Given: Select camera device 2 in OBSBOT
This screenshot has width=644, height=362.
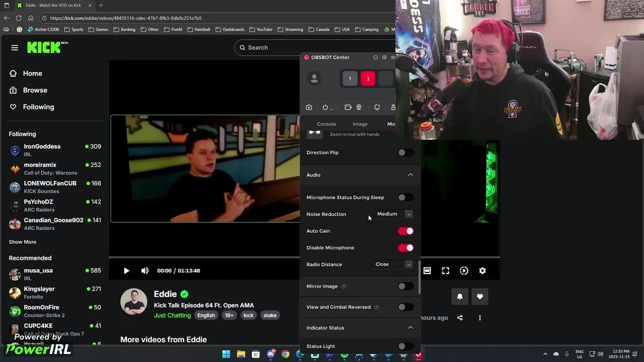Looking at the screenshot, I should click(368, 78).
